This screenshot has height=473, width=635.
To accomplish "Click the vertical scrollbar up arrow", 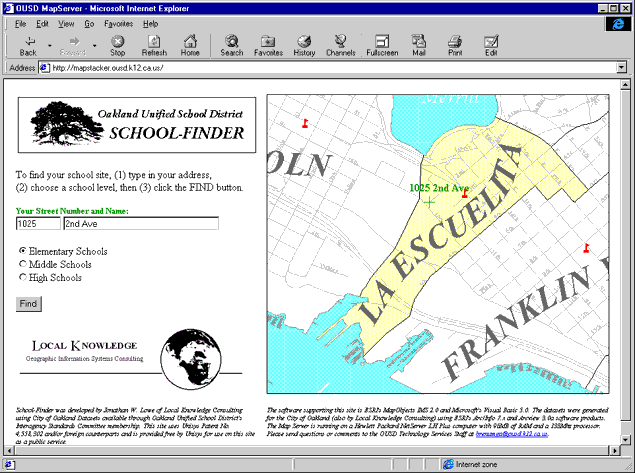I will pos(625,85).
